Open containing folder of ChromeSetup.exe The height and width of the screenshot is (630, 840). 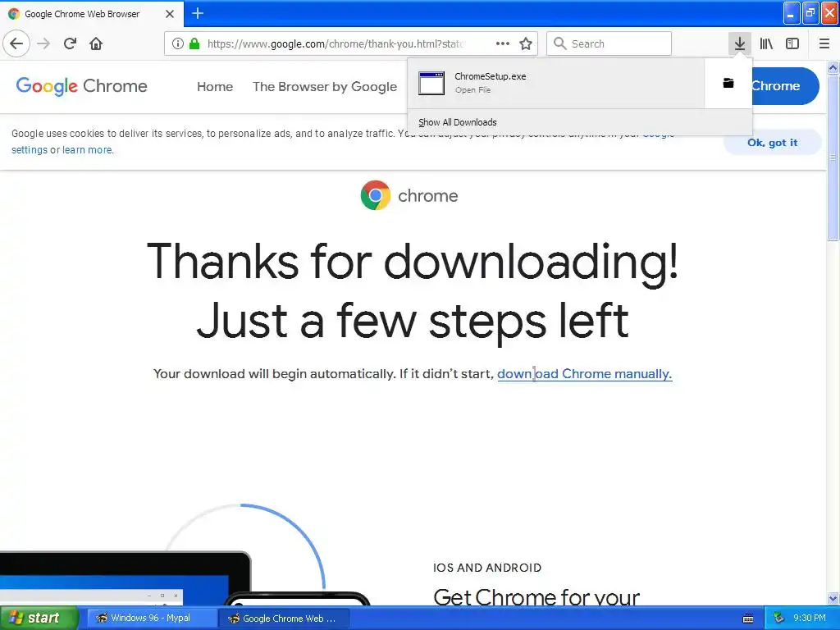[728, 83]
